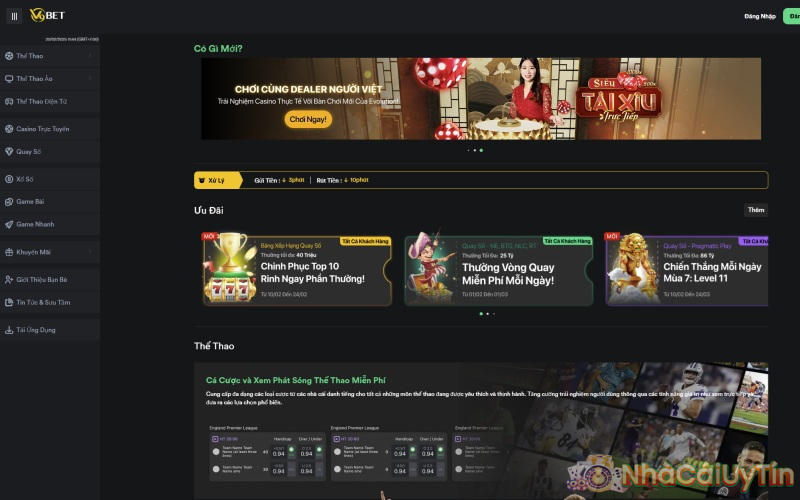Expand the Thể Thao Ảo submenu arrow

pos(90,78)
